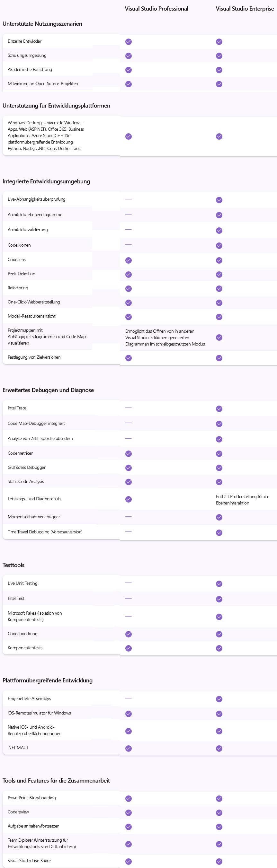This screenshot has height=868, width=277.
Task: Click Professional checkmark for CodeLens row
Action: [x=129, y=260]
